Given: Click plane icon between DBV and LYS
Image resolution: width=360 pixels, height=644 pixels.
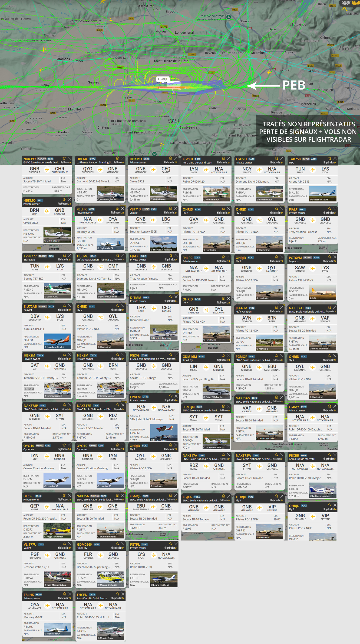Looking at the screenshot, I should pyautogui.click(x=47, y=317).
